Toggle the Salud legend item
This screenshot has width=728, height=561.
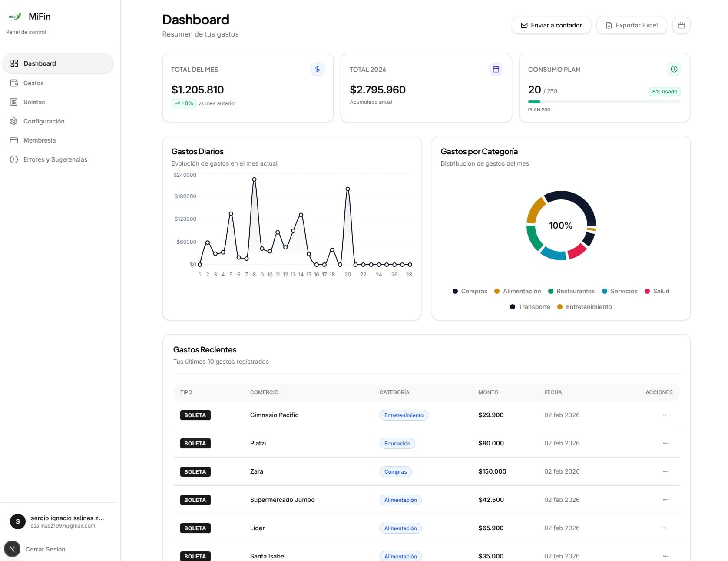[657, 291]
